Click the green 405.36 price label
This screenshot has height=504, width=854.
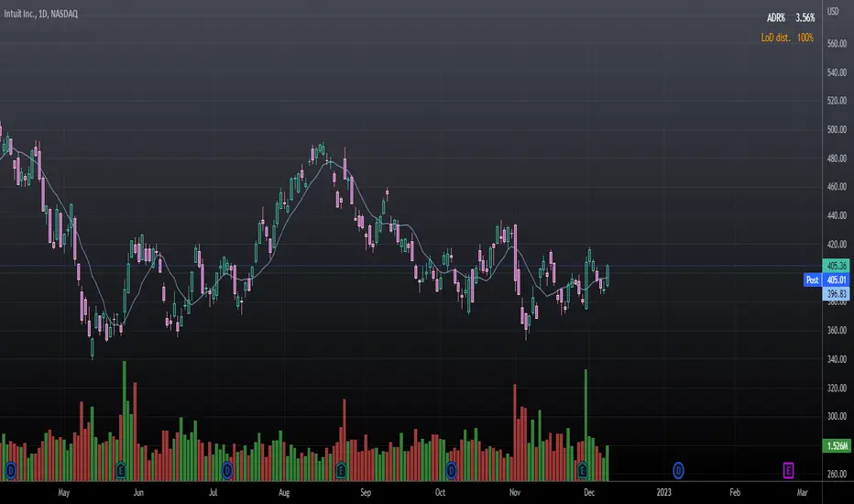point(836,266)
